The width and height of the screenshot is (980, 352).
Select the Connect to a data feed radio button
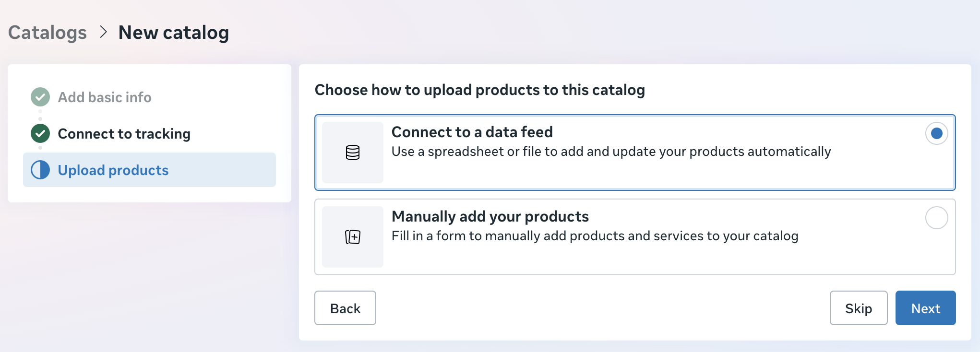936,133
